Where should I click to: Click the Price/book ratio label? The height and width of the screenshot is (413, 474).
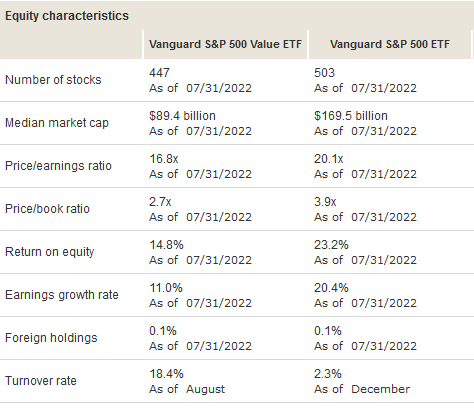click(x=47, y=209)
